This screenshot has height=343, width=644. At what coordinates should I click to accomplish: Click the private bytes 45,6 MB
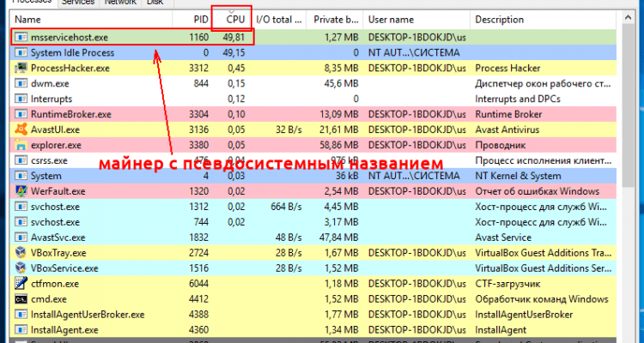tap(341, 83)
